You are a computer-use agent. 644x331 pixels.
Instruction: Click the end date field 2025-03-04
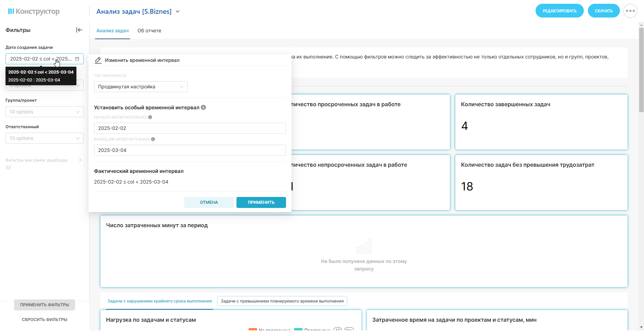(x=190, y=150)
